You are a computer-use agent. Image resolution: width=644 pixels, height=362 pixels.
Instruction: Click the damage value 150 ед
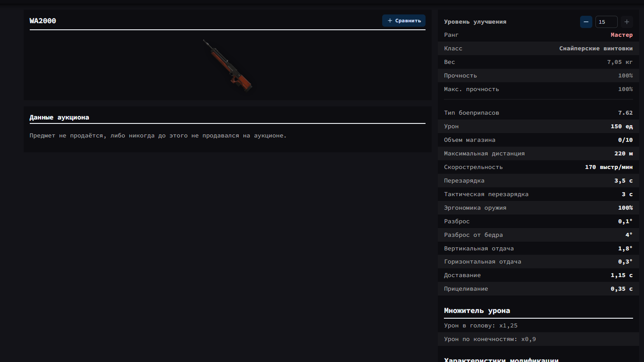(x=622, y=127)
